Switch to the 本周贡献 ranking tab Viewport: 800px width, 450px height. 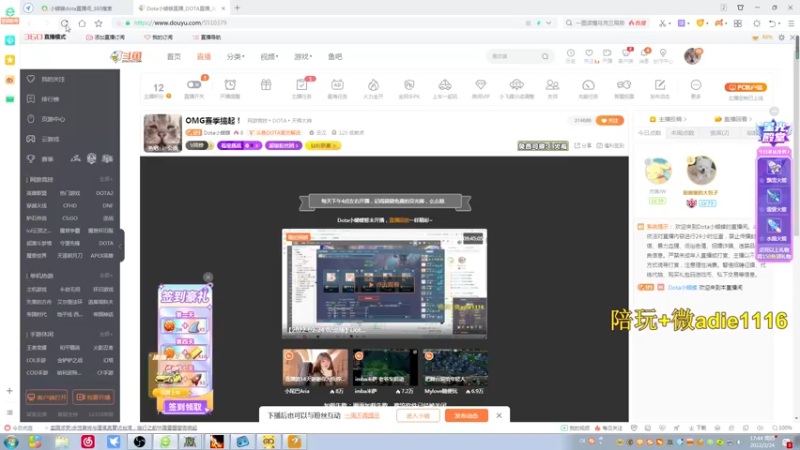coord(683,133)
